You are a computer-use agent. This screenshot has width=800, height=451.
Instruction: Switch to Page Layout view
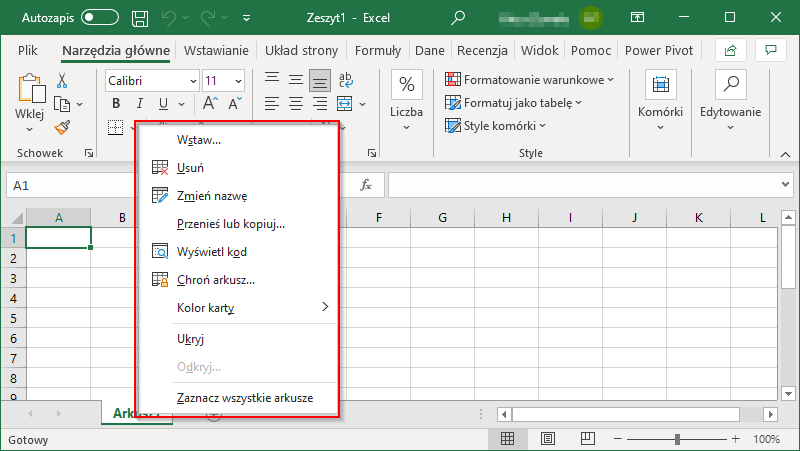point(547,439)
